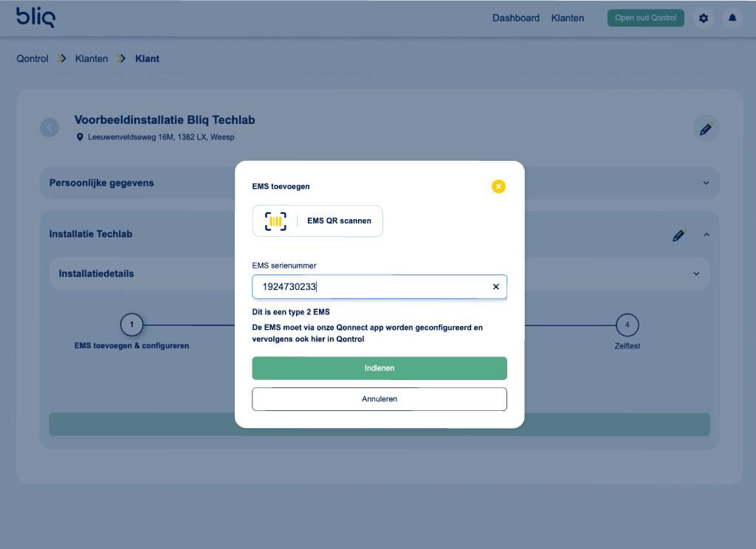Click the bliq logo
The image size is (756, 549).
click(35, 18)
